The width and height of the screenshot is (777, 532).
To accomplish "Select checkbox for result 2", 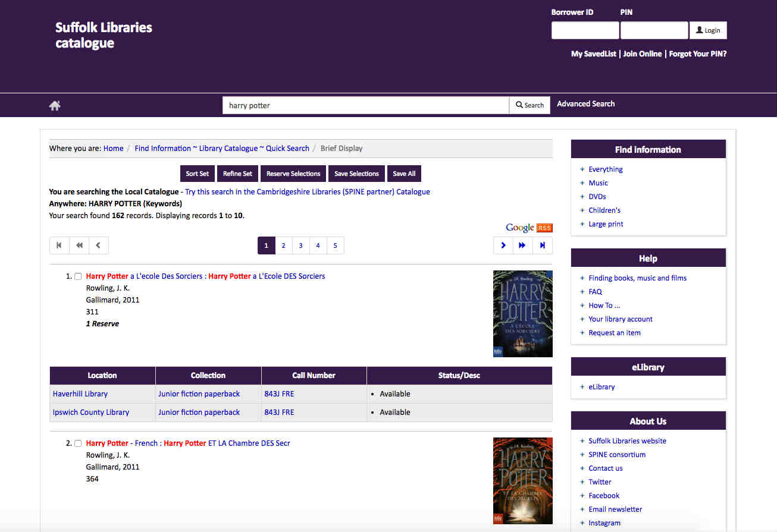I will pos(78,443).
